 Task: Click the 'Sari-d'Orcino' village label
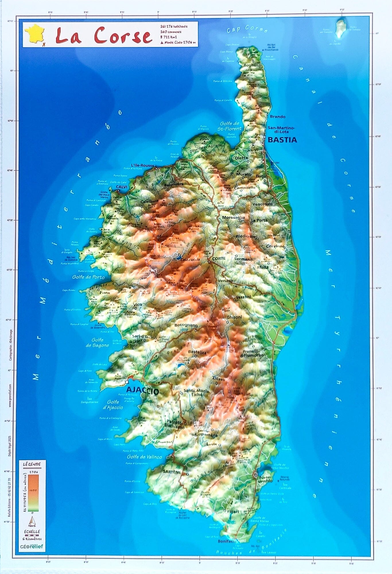point(144,337)
